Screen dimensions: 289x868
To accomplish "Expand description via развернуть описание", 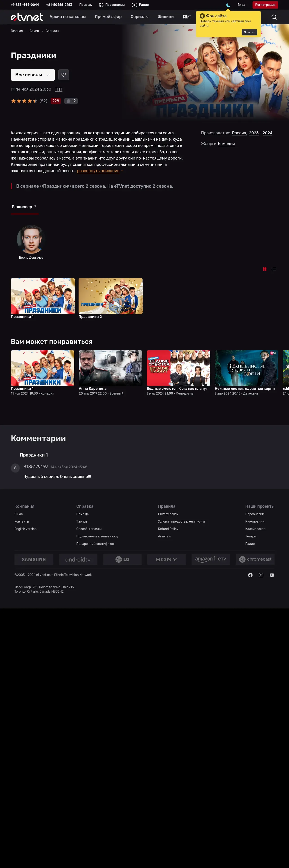I will pyautogui.click(x=100, y=171).
